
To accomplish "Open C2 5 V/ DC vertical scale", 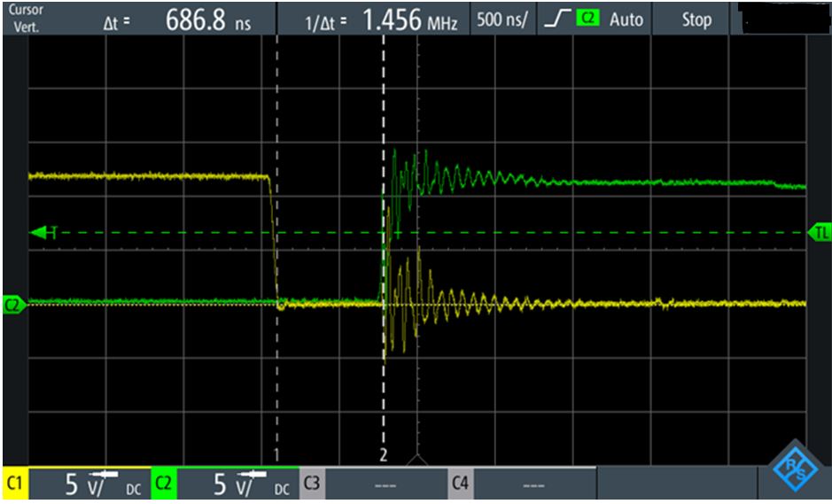I will 237,485.
